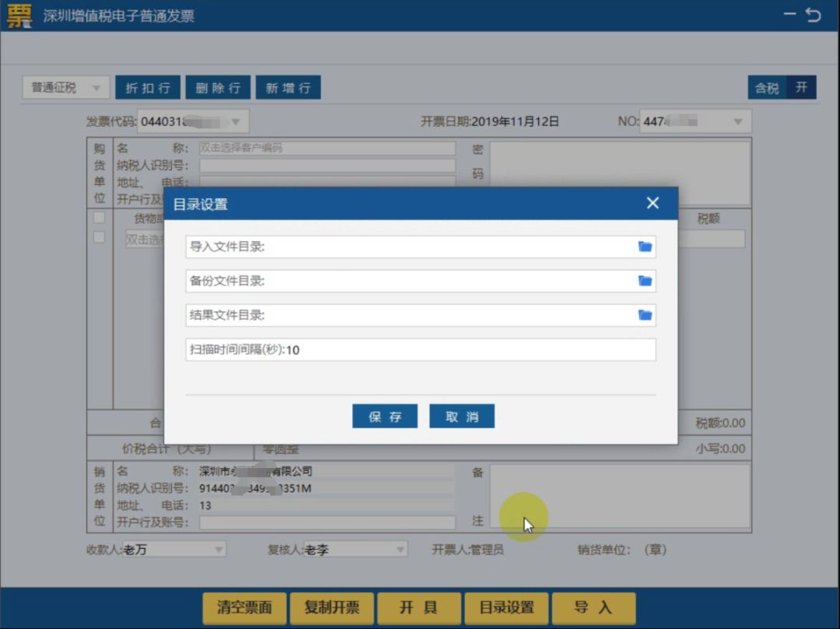Minimize the invoice application window
The width and height of the screenshot is (840, 629).
coord(789,14)
